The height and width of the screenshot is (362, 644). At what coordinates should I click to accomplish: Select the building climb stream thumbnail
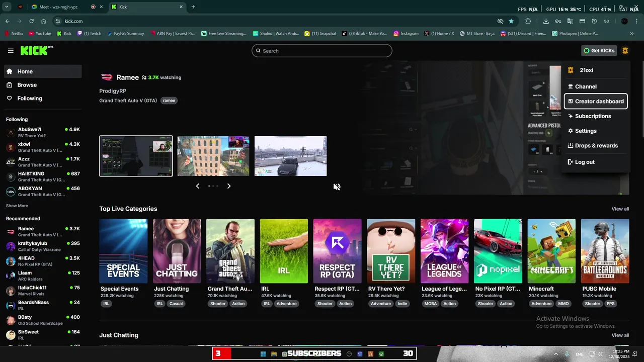click(x=213, y=156)
